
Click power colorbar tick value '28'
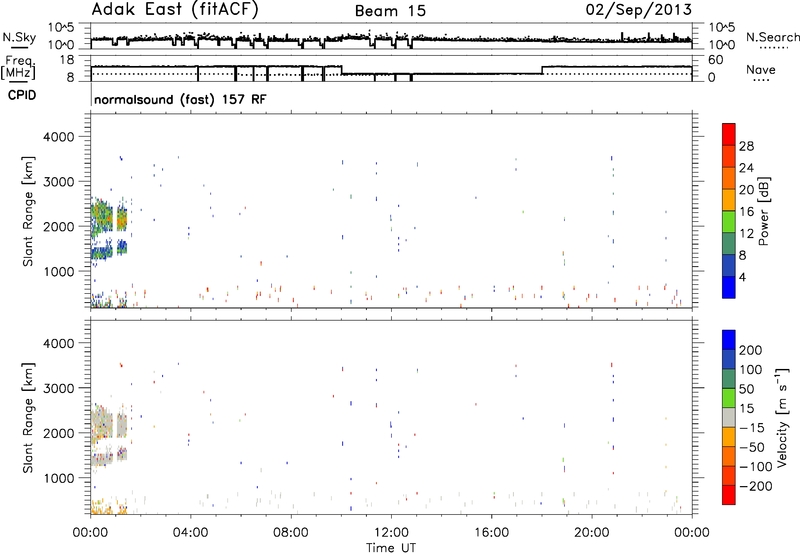click(x=746, y=146)
